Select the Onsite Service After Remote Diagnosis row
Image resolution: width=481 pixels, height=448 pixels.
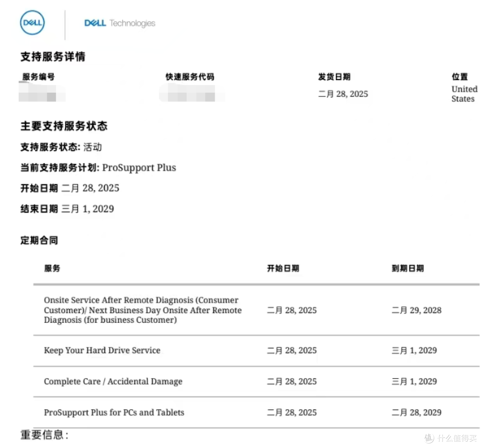257,310
